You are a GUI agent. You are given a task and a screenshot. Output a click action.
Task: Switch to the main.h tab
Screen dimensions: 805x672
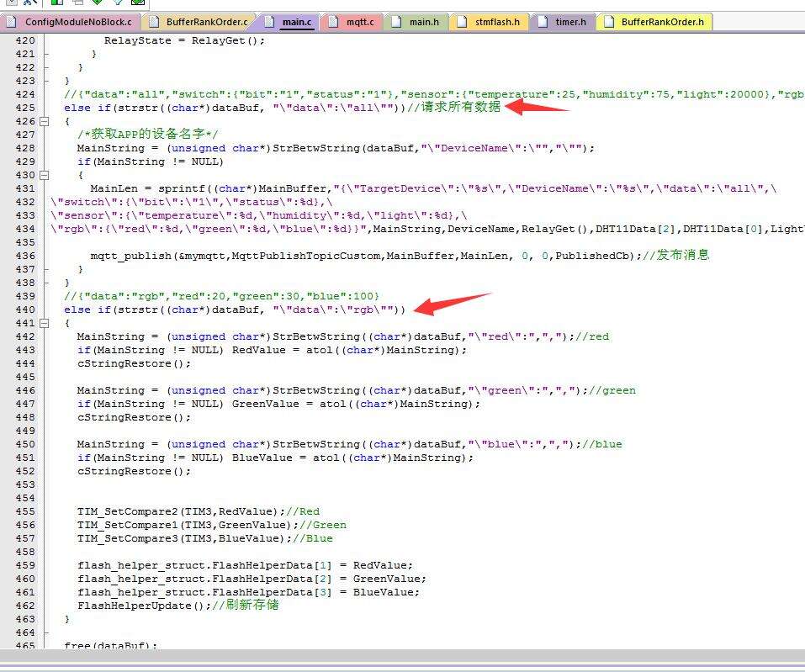tap(424, 22)
